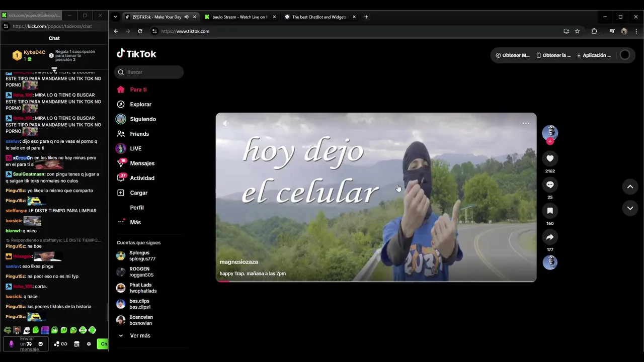Expand the Más menu in sidebar
Viewport: 644px width, 362px height.
[129, 222]
